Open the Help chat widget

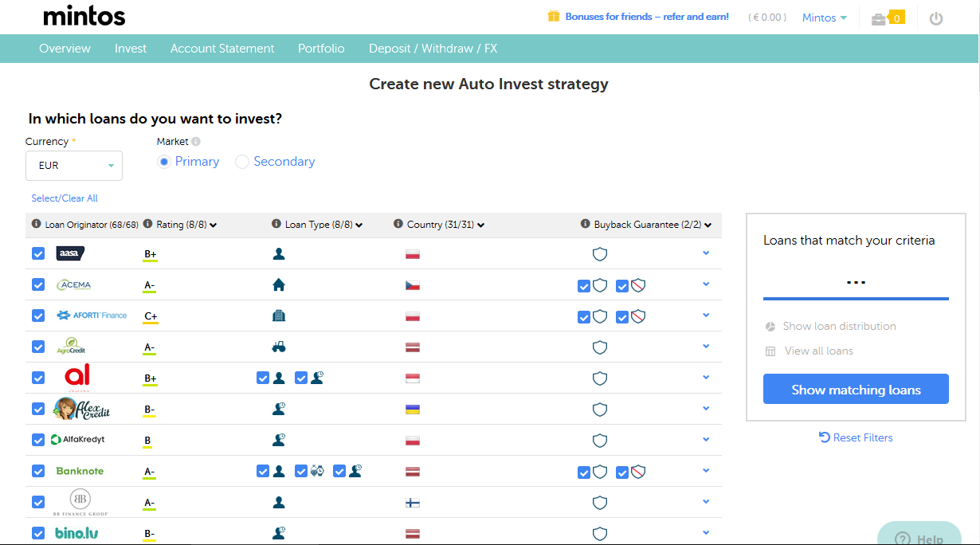pos(919,534)
